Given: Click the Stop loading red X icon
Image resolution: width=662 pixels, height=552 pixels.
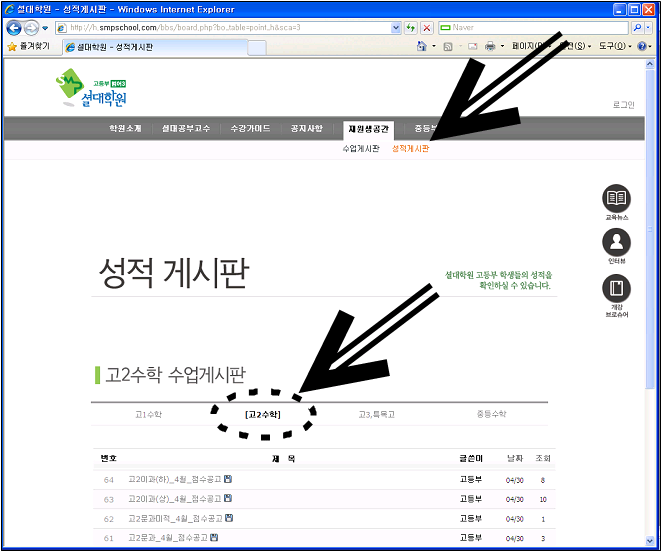Looking at the screenshot, I should pyautogui.click(x=427, y=28).
